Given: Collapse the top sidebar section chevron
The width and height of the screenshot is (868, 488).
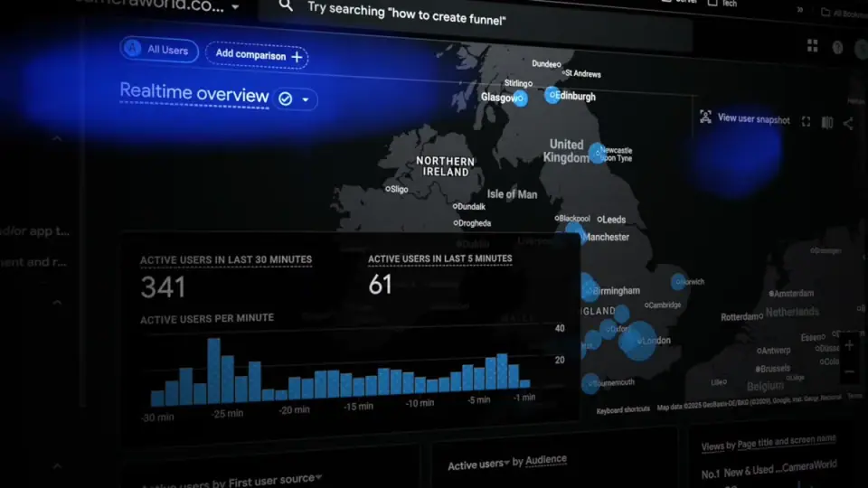Looking at the screenshot, I should coord(57,138).
